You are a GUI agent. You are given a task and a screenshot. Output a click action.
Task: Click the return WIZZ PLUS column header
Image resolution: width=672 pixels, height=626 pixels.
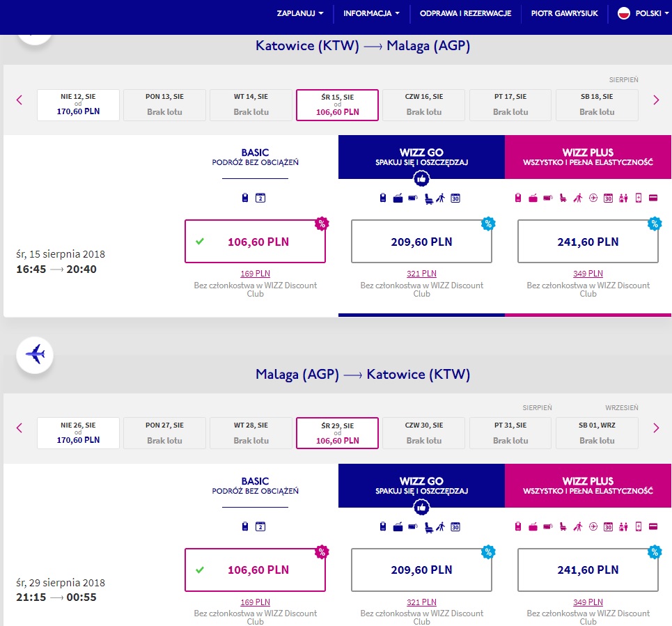click(588, 485)
